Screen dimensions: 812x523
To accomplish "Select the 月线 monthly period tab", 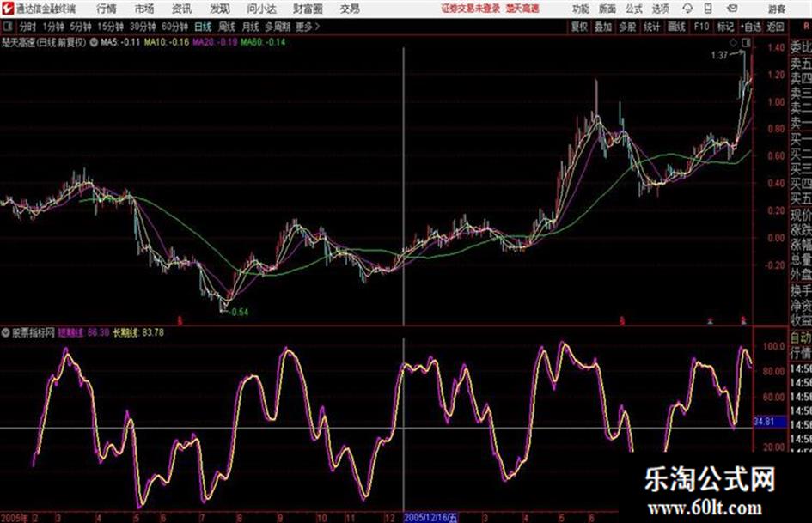I will pos(250,27).
